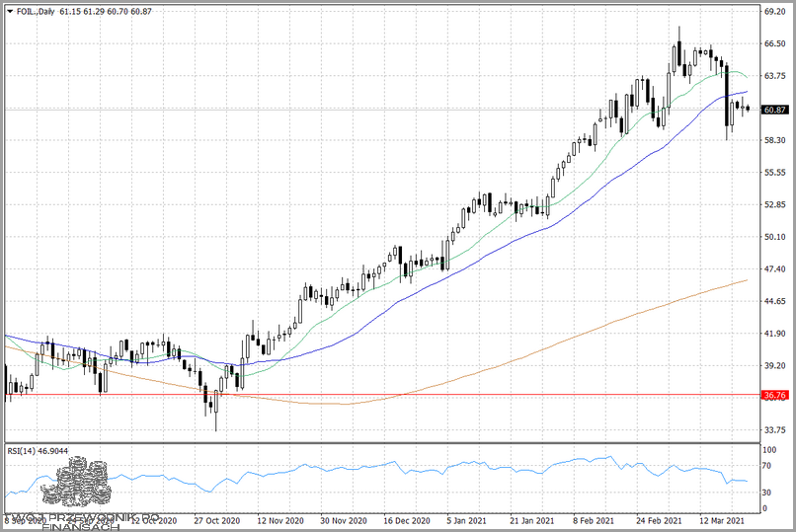The image size is (796, 532).
Task: Click the 12 Nov 2020 date label
Action: pos(279,519)
